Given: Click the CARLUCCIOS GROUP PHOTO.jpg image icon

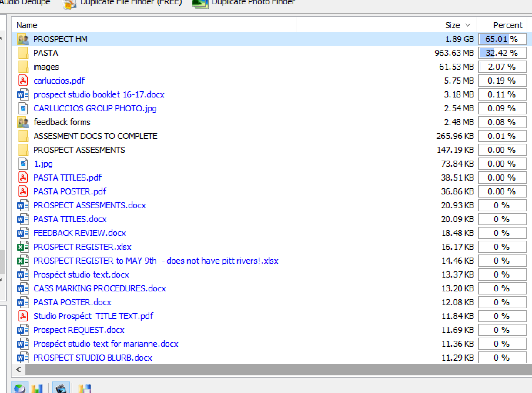Looking at the screenshot, I should click(x=23, y=108).
